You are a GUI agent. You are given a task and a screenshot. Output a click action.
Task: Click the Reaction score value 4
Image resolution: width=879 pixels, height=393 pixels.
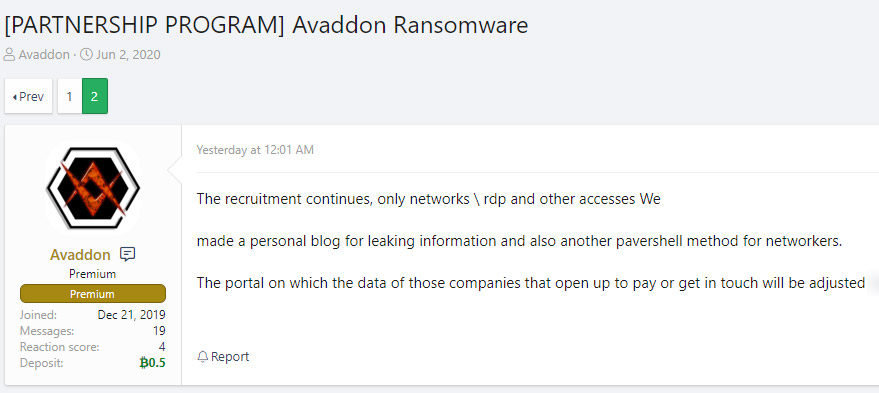pos(162,347)
